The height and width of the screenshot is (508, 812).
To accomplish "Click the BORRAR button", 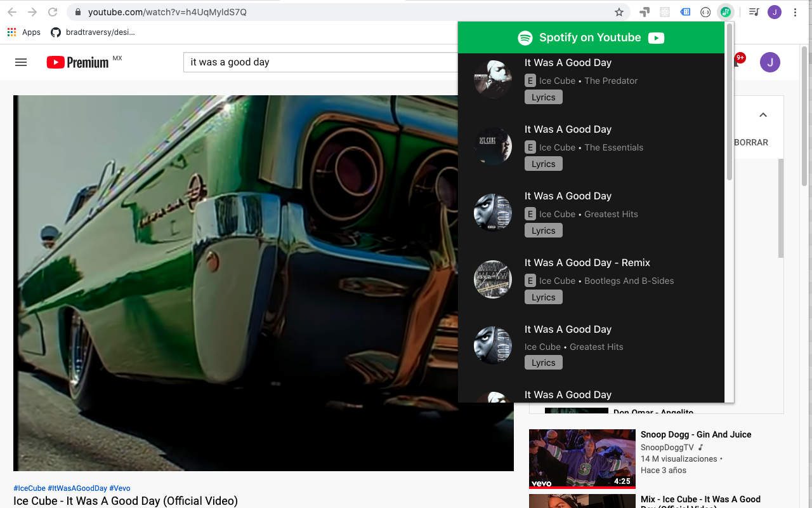I will pyautogui.click(x=751, y=142).
